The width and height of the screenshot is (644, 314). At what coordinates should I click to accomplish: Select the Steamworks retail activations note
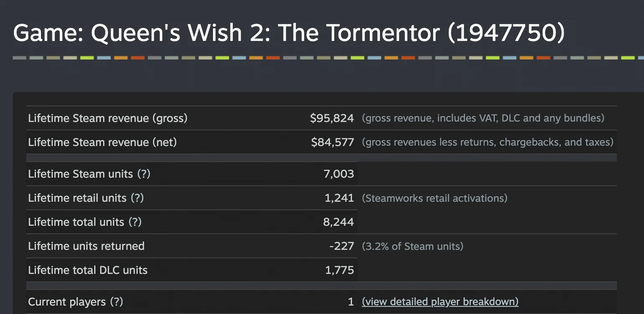434,198
